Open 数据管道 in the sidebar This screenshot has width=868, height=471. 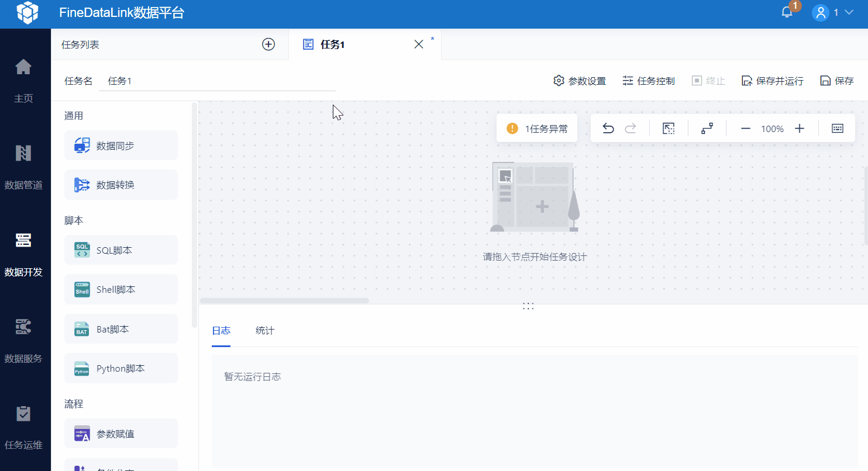23,167
